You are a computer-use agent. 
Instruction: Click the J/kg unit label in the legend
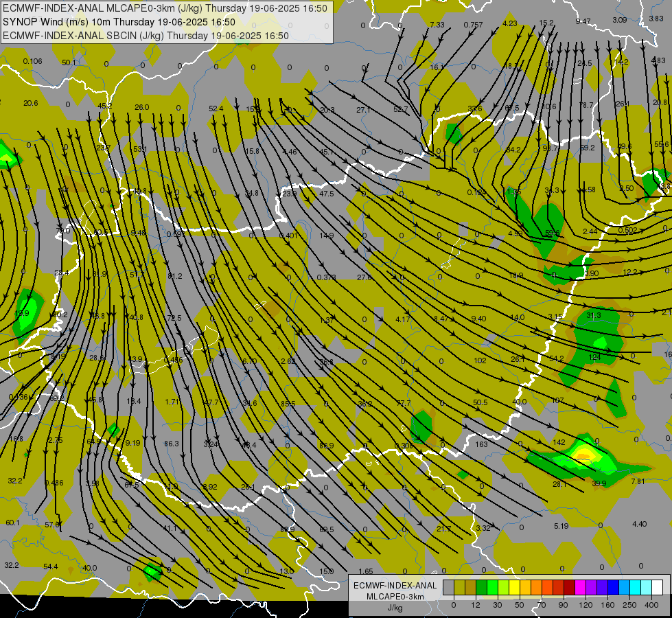(395, 608)
